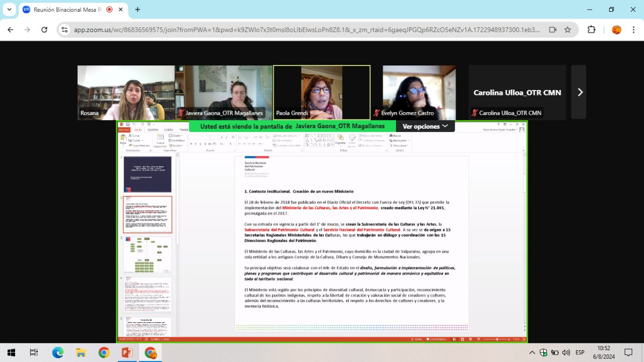Select Paola Grendi's video thumbnail
The height and width of the screenshot is (362, 644).
pos(321,92)
